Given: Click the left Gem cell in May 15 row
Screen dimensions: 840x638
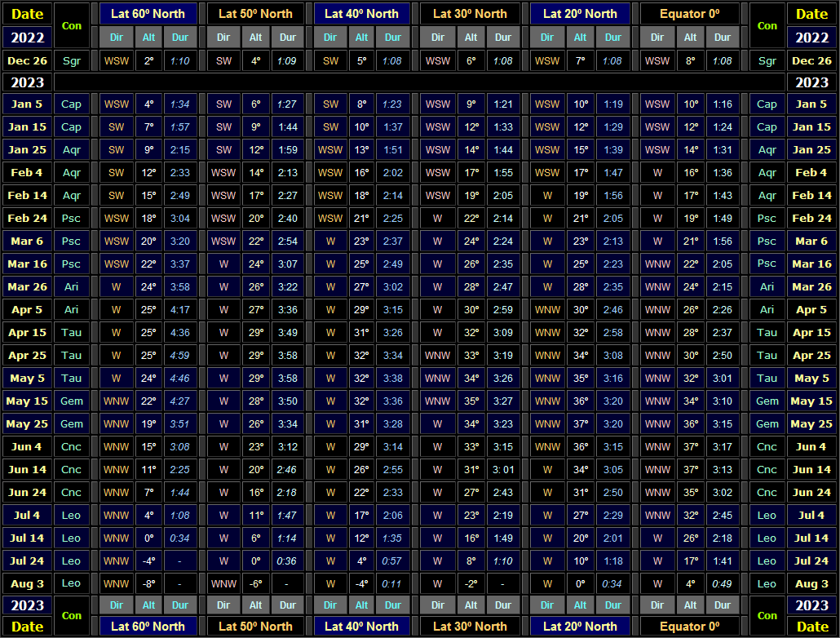Looking at the screenshot, I should click(x=72, y=401).
